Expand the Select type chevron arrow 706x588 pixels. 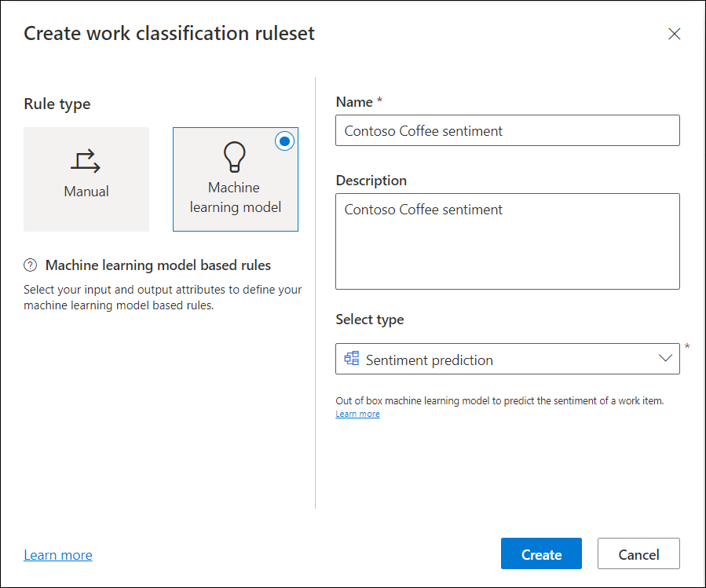tap(665, 359)
